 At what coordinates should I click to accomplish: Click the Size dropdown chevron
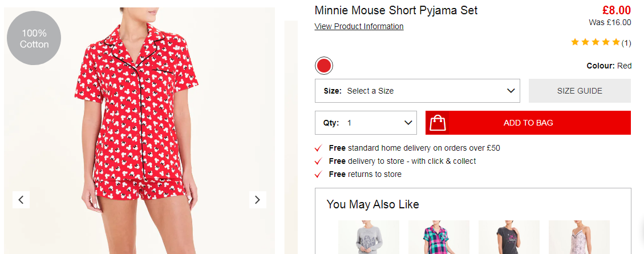tap(511, 91)
